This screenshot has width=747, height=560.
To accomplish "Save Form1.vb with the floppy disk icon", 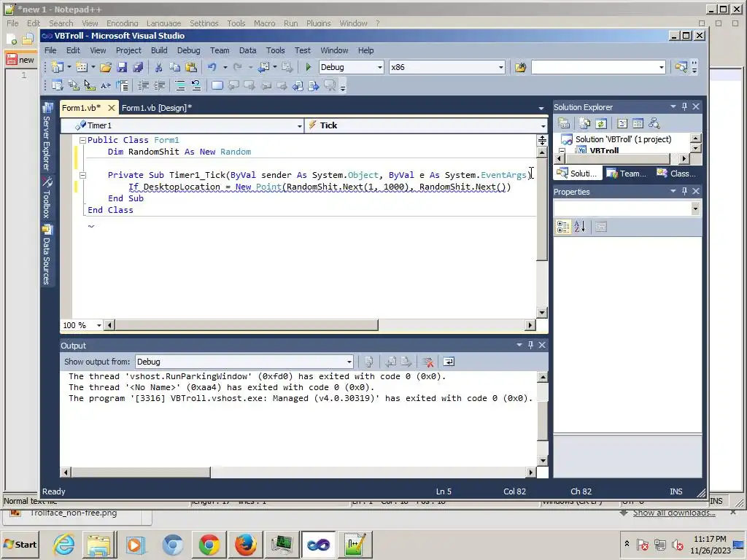I will click(x=122, y=67).
